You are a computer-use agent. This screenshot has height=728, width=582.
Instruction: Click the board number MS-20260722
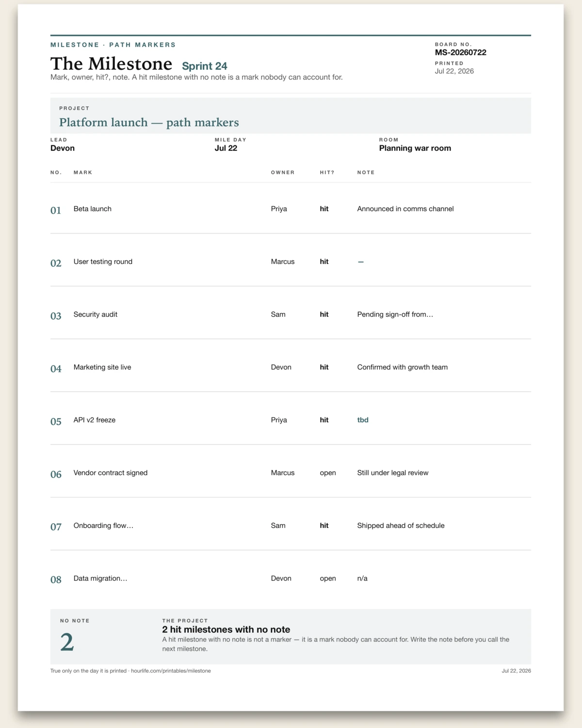click(460, 52)
